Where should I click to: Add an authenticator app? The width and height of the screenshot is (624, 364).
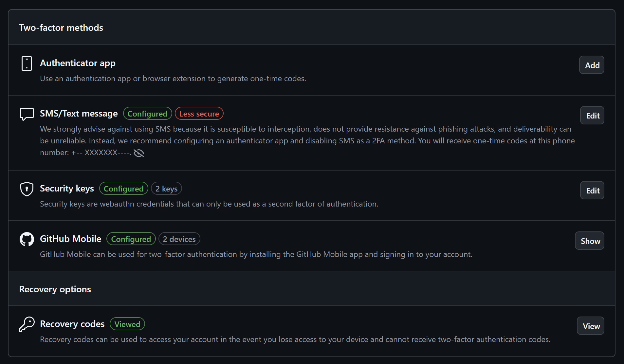pyautogui.click(x=591, y=65)
